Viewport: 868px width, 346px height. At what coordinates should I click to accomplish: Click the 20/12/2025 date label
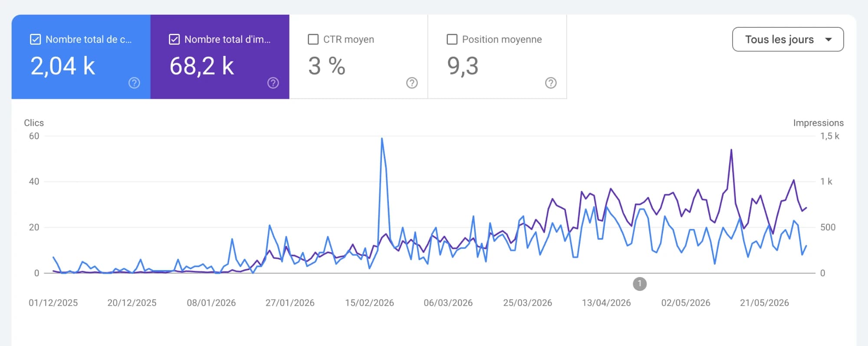coord(132,303)
